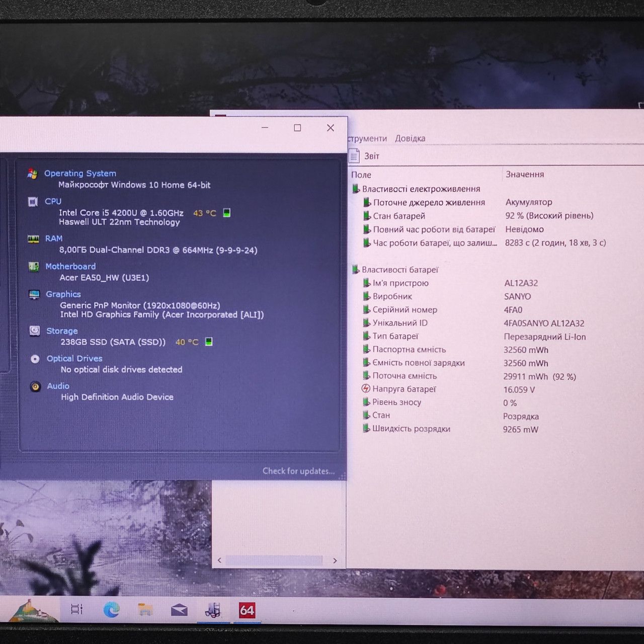Viewport: 644px width, 644px height.
Task: Open the Mail app from the taskbar
Action: click(179, 610)
